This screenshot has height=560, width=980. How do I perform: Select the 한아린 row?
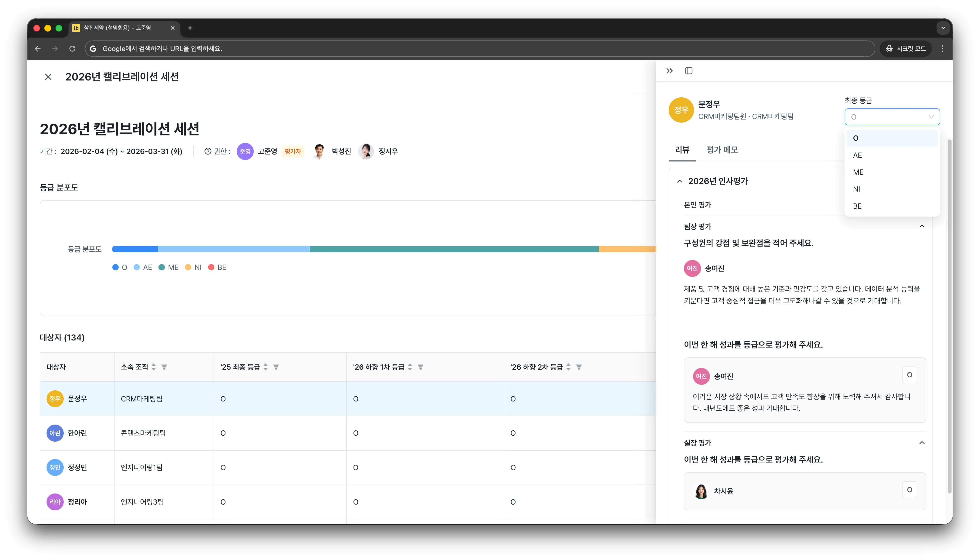[347, 433]
